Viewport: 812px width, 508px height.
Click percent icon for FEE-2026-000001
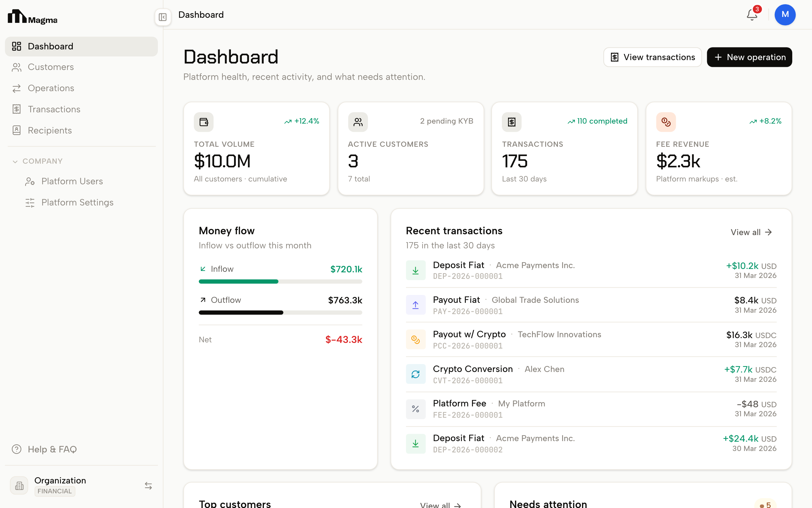pos(415,409)
